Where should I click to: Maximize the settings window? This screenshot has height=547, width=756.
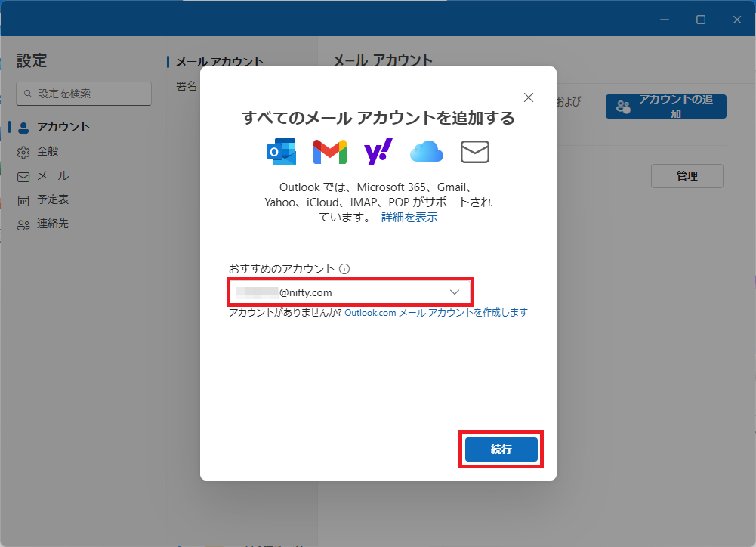701,20
